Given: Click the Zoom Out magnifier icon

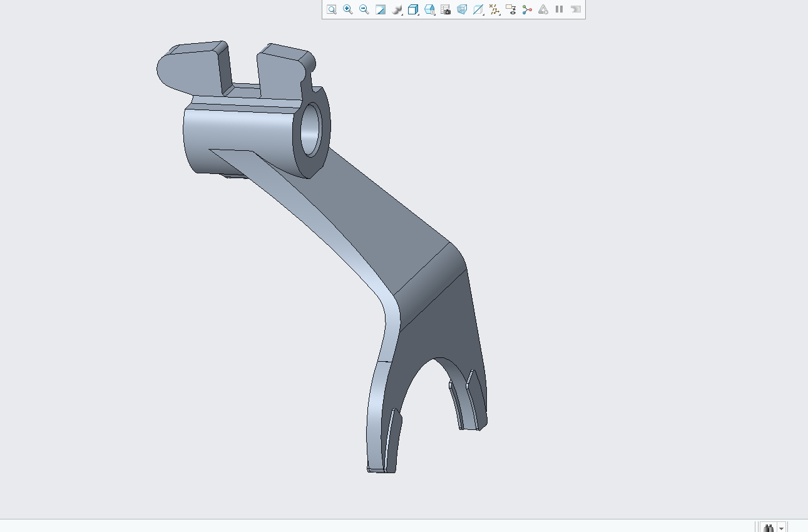Looking at the screenshot, I should pos(364,9).
